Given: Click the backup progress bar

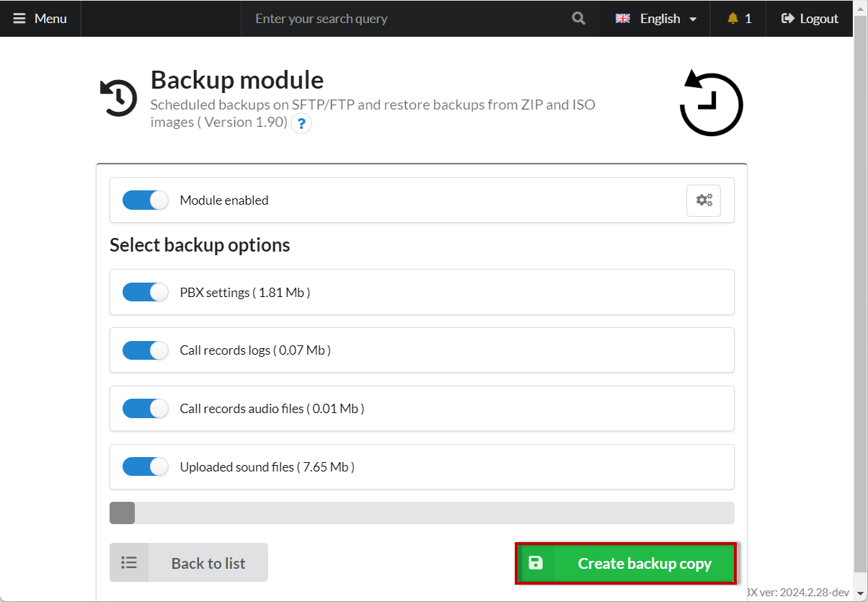Looking at the screenshot, I should [x=422, y=513].
